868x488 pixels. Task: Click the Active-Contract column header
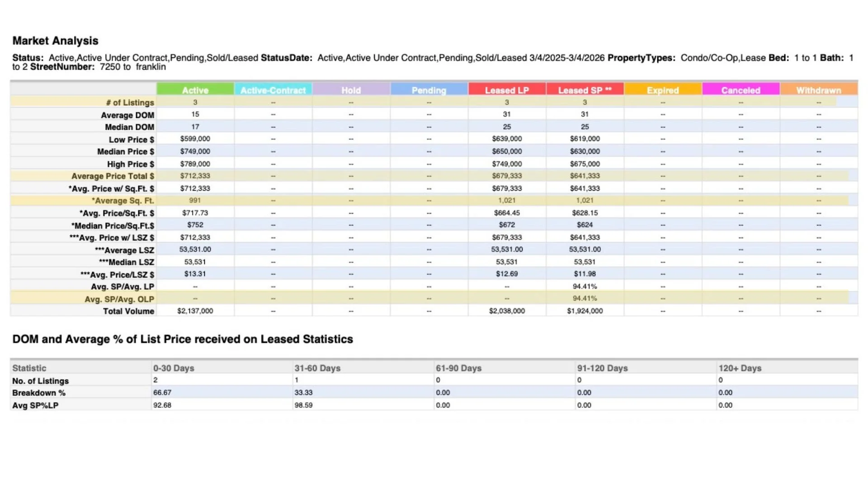point(273,90)
